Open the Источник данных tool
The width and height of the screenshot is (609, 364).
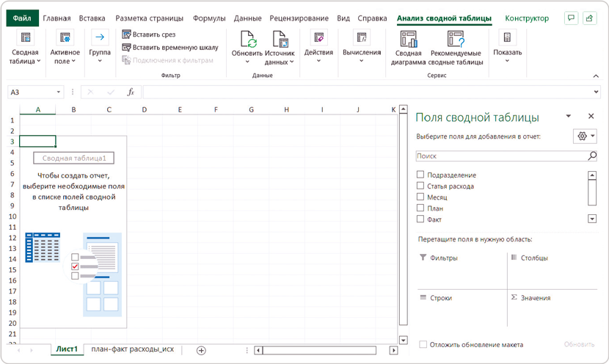click(280, 40)
